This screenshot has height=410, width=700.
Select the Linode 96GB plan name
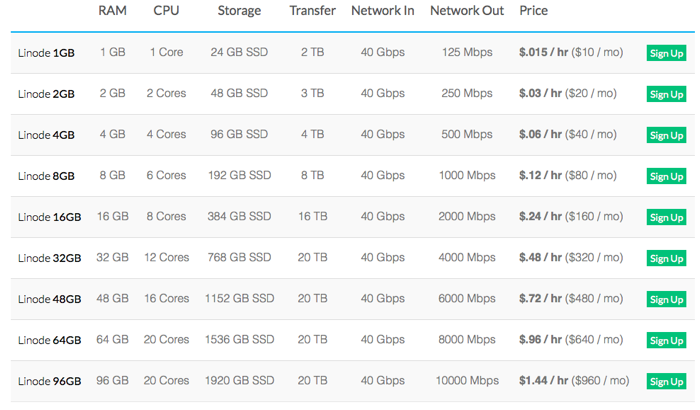pos(50,381)
